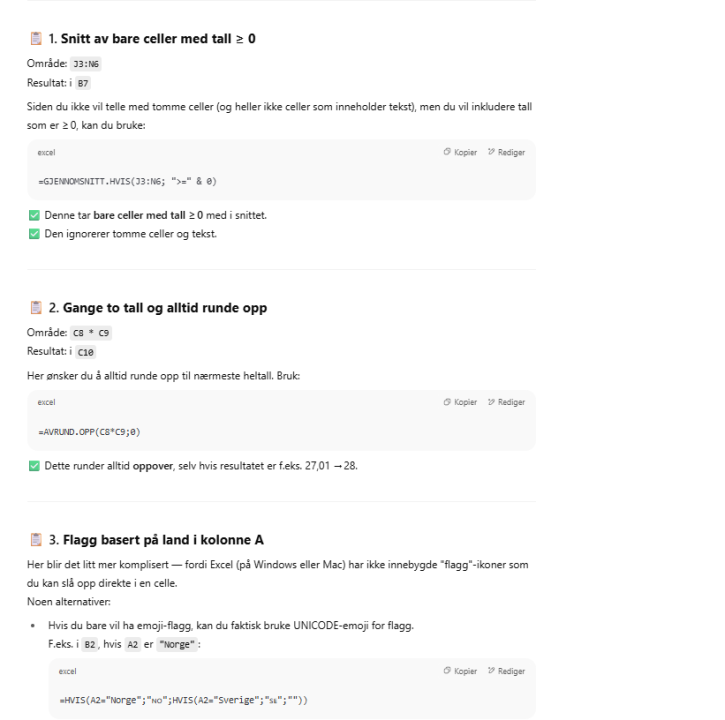
Task: Click green checkmark before "Dette runder alltid"
Action: pos(33,465)
